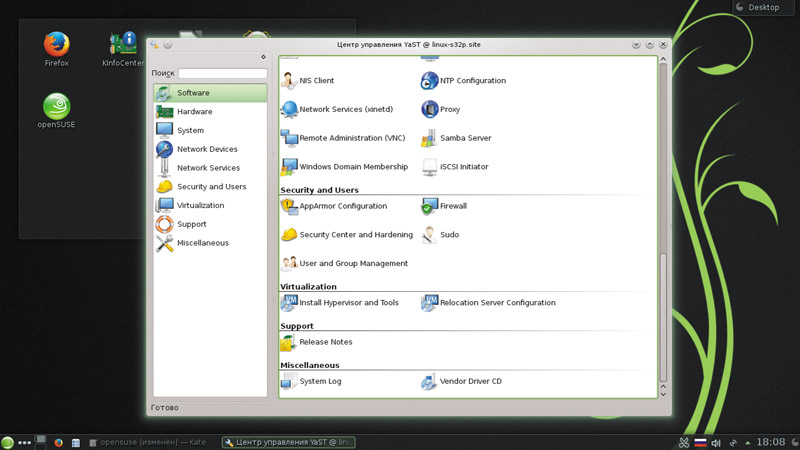Open Windows Domain Membership module
The image size is (800, 450).
344,166
